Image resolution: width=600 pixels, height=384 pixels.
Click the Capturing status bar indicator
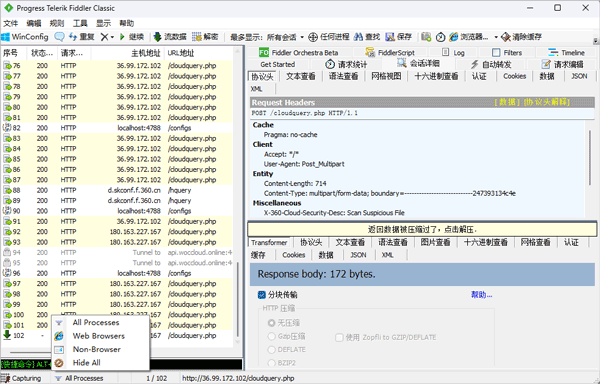(21, 378)
